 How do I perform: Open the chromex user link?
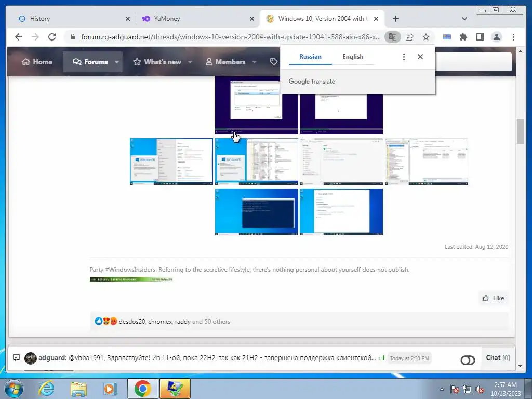(160, 321)
